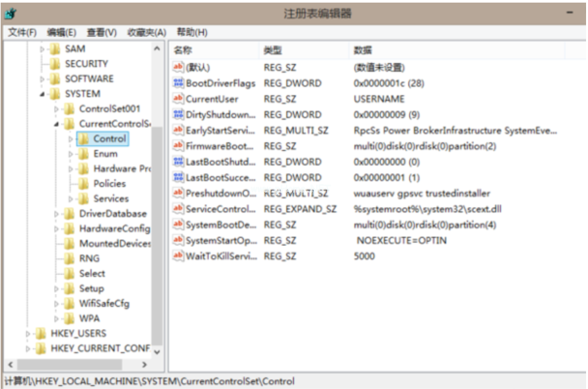Open the 查看(V) menu
Image resolution: width=588 pixels, height=389 pixels.
tap(102, 33)
